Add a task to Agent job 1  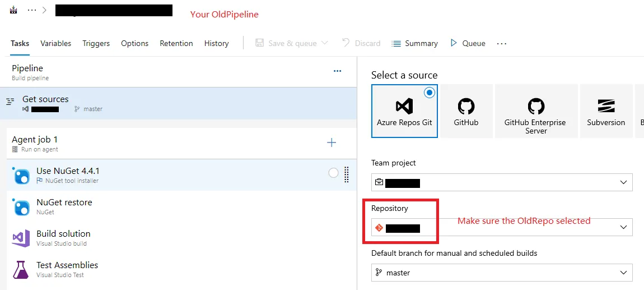331,142
